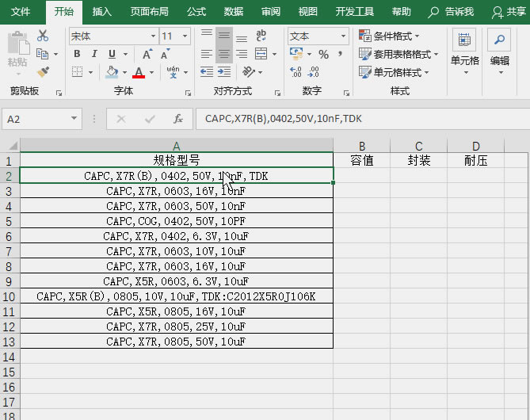Image resolution: width=530 pixels, height=420 pixels.
Task: Open fill color dropdown arrow
Action: tap(124, 72)
